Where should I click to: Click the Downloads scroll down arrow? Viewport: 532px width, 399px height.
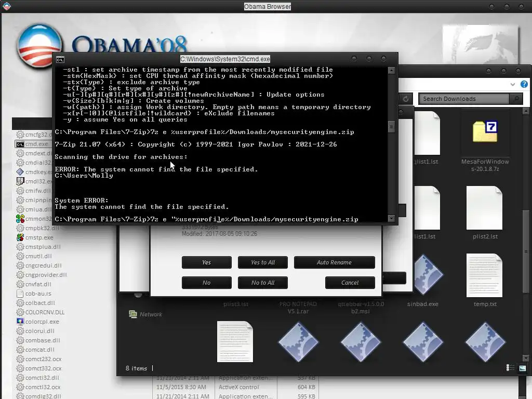[526, 358]
